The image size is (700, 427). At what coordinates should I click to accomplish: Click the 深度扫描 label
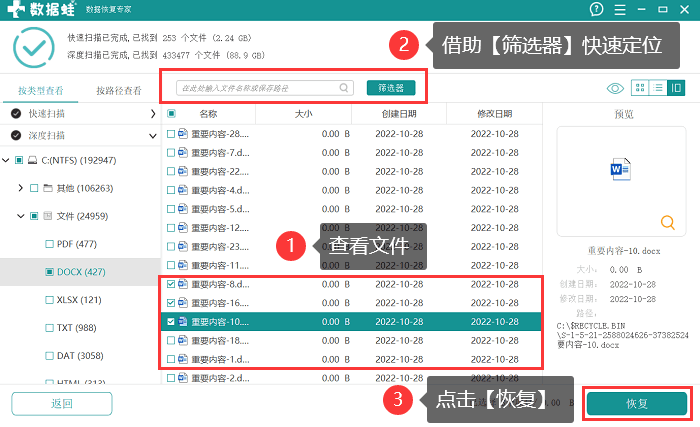[x=47, y=136]
